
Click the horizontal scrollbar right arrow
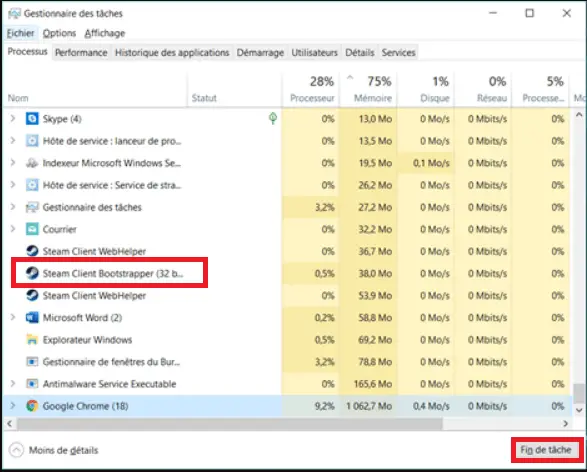(x=565, y=424)
